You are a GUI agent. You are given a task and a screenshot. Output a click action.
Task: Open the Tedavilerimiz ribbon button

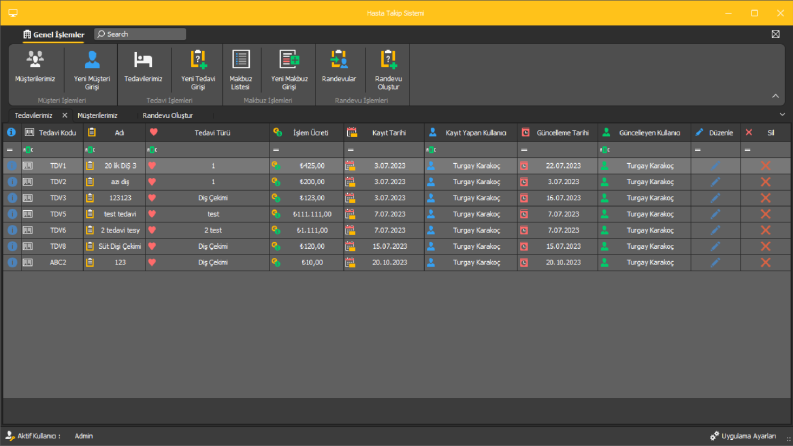(143, 67)
